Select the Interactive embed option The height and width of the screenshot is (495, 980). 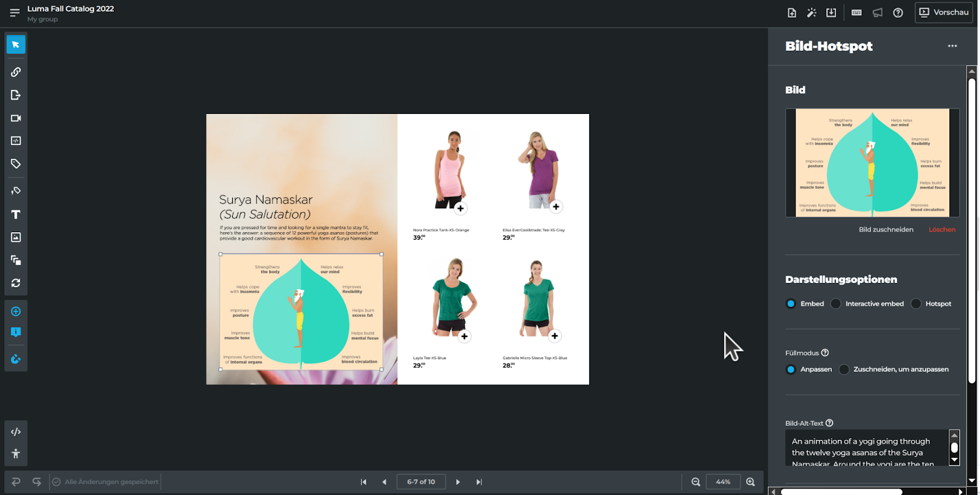836,304
